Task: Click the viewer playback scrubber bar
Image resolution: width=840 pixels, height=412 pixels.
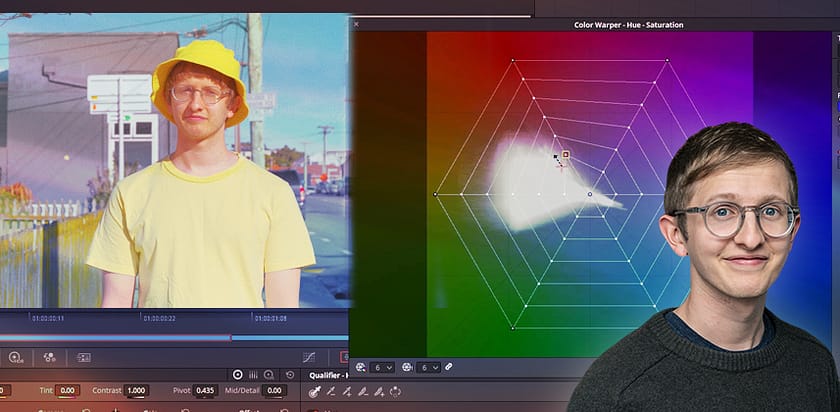Action: point(174,338)
